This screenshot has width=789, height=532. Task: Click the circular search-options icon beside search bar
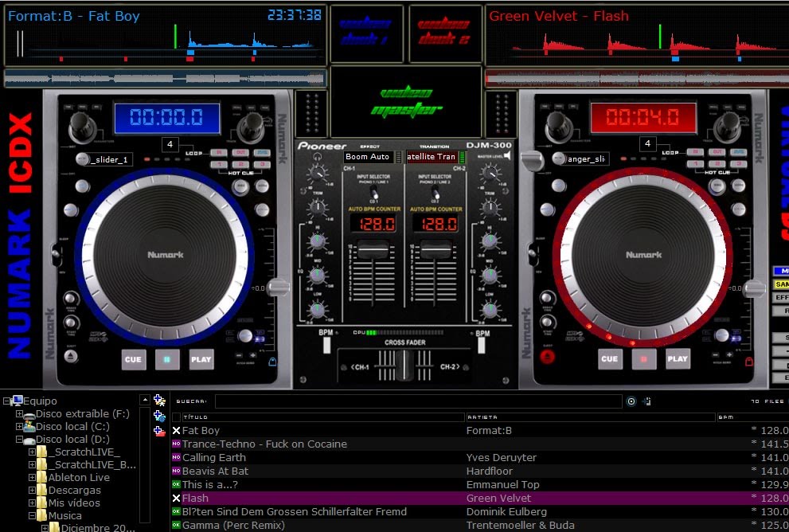(631, 401)
